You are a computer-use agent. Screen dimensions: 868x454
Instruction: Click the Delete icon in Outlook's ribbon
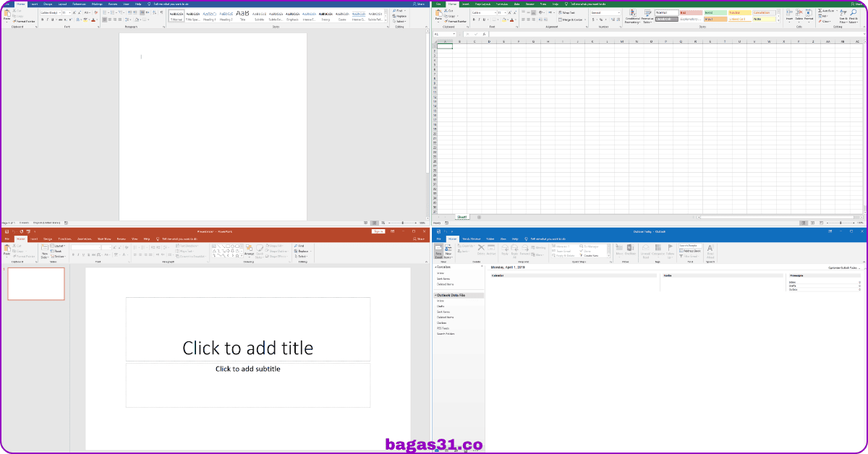pos(481,247)
